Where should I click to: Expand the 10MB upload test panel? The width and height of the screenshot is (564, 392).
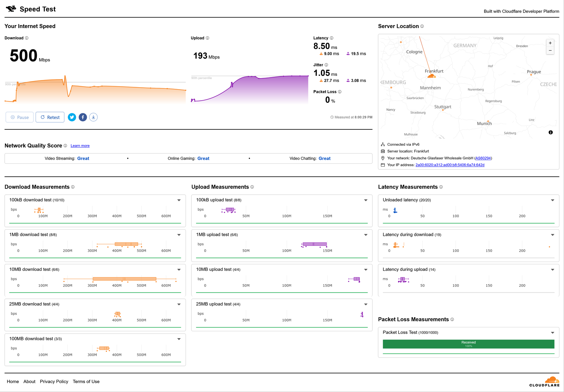coord(366,270)
